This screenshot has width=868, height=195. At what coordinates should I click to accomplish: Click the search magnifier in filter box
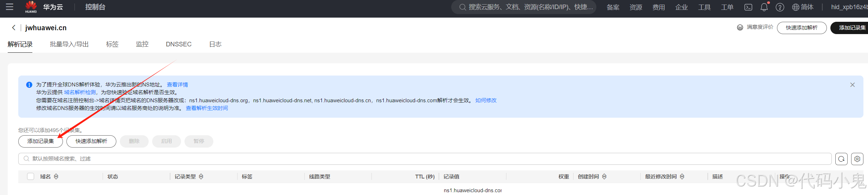coord(26,159)
